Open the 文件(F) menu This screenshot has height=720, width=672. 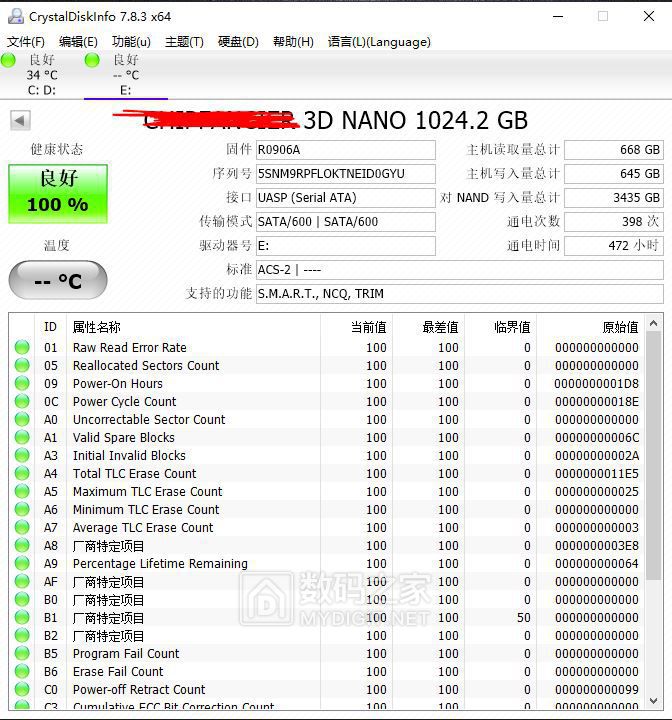pos(26,42)
